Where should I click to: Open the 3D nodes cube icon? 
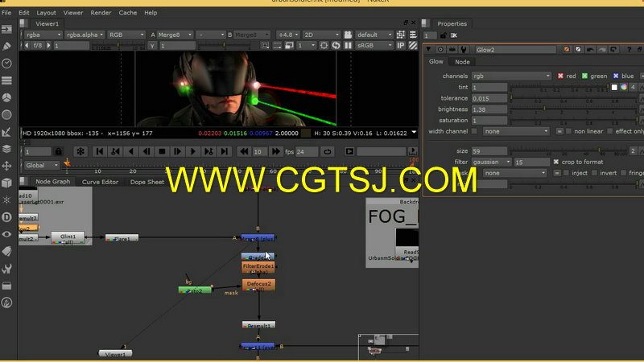[x=6, y=183]
